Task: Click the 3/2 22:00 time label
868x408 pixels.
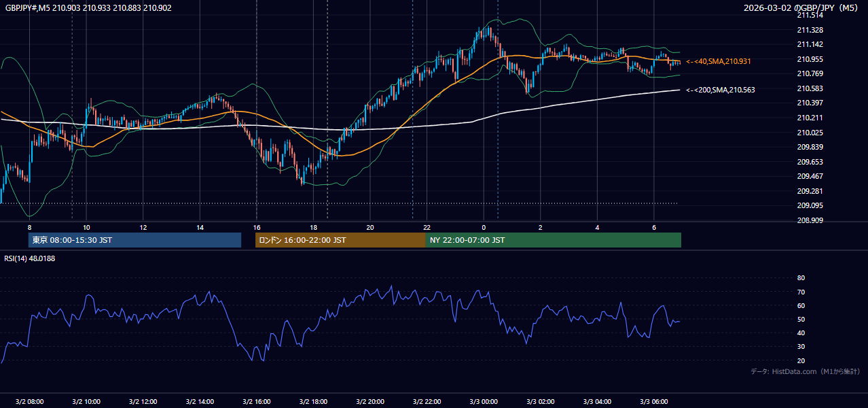Action: [x=427, y=402]
